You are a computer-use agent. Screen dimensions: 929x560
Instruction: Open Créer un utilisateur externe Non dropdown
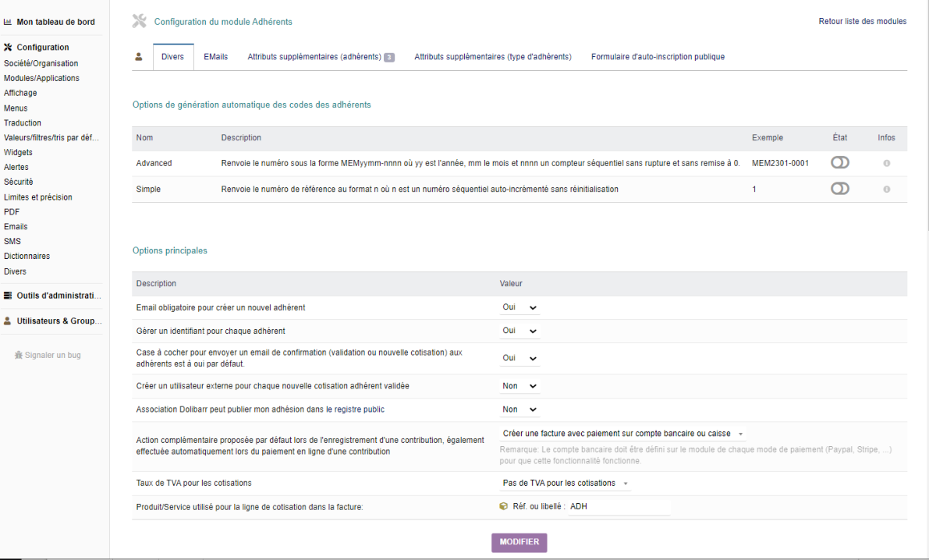click(519, 386)
